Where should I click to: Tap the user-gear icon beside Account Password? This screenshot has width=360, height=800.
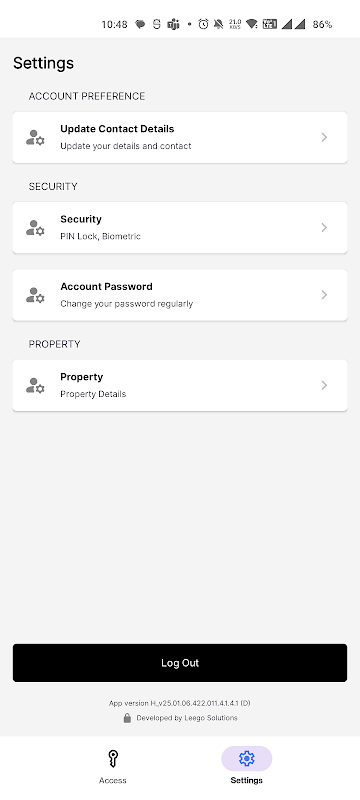point(35,295)
